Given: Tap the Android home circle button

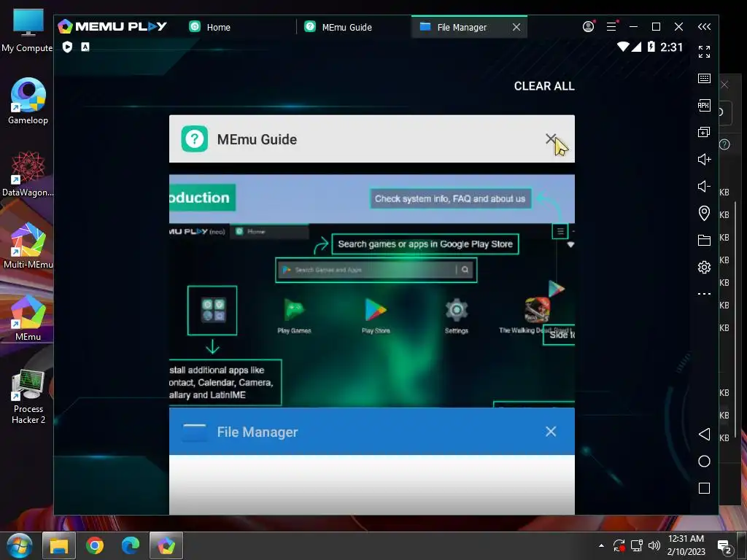Looking at the screenshot, I should [x=704, y=461].
